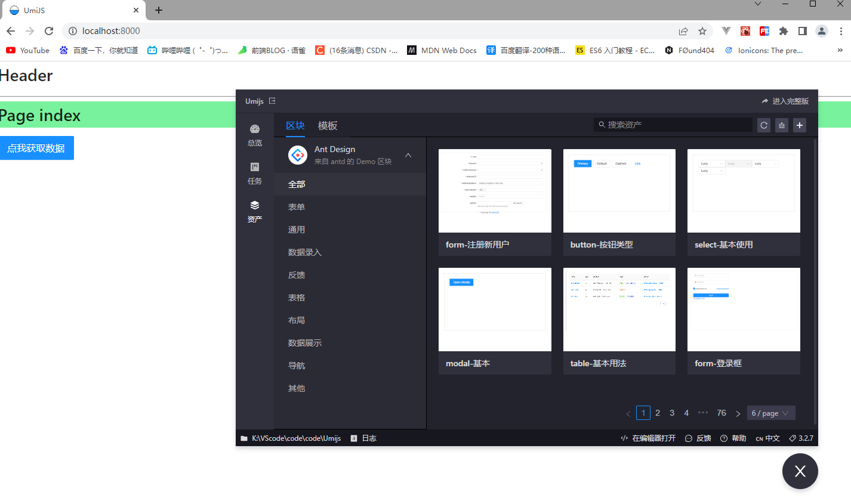The image size is (851, 504).
Task: Click the plus icon to add asset
Action: tap(800, 125)
